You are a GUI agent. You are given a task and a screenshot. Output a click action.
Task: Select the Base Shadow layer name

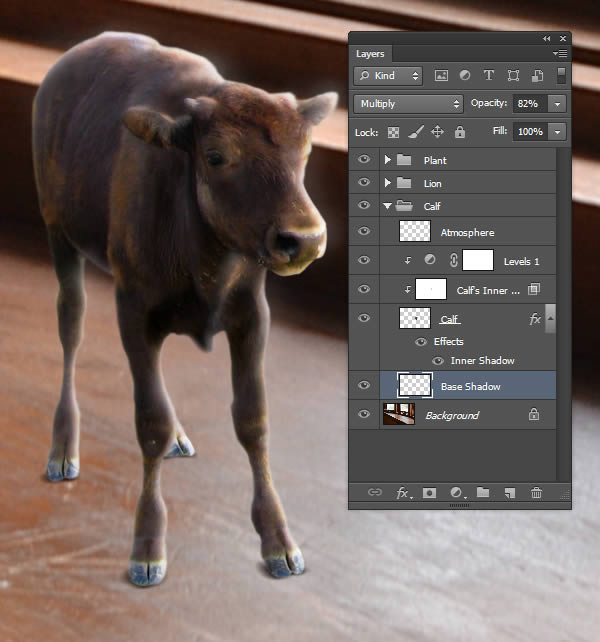coord(471,387)
